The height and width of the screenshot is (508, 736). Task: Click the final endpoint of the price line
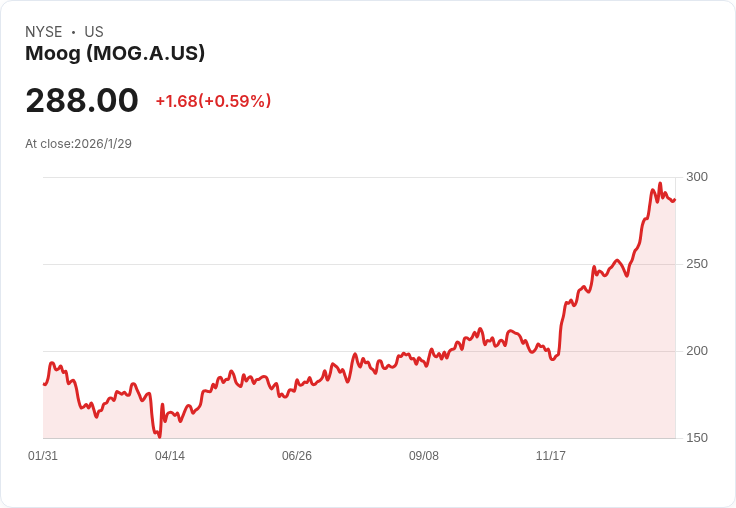click(675, 199)
